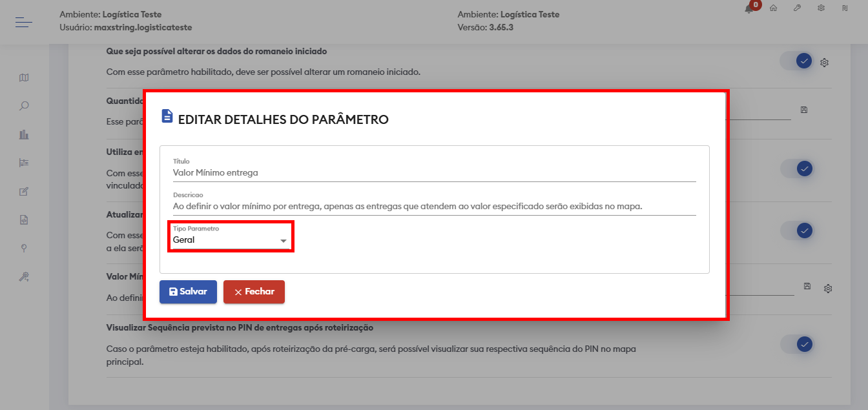The width and height of the screenshot is (868, 410).
Task: Open the search magnifier in sidebar
Action: point(24,106)
